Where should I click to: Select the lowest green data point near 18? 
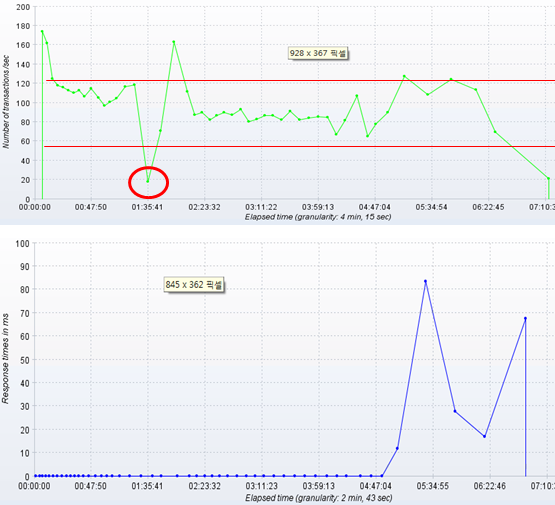pyautogui.click(x=148, y=182)
